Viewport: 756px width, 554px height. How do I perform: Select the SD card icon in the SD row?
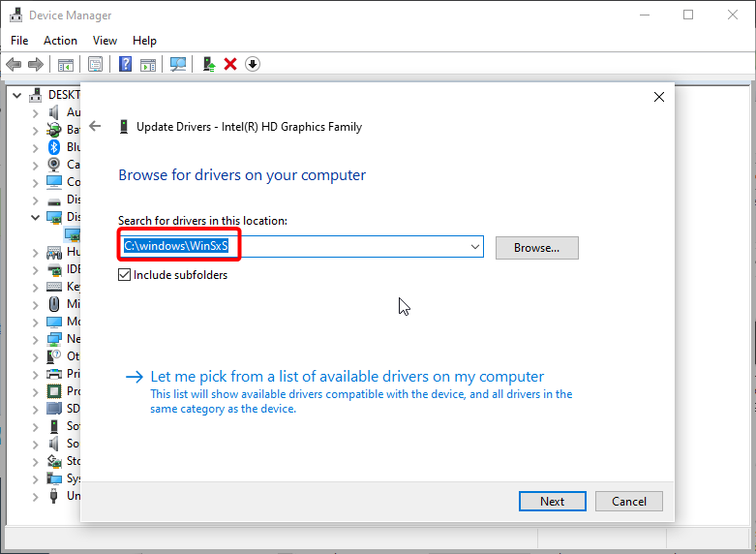click(54, 409)
